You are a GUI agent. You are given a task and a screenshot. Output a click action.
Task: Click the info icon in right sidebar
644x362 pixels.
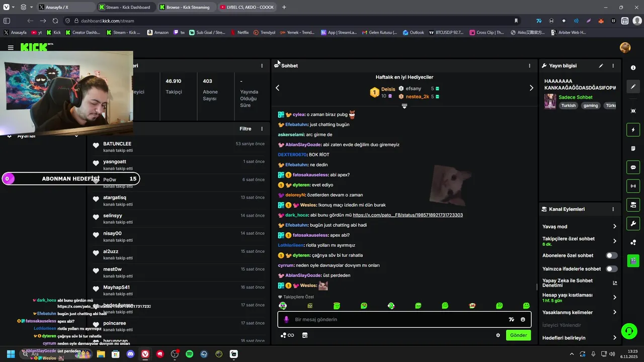point(633,68)
